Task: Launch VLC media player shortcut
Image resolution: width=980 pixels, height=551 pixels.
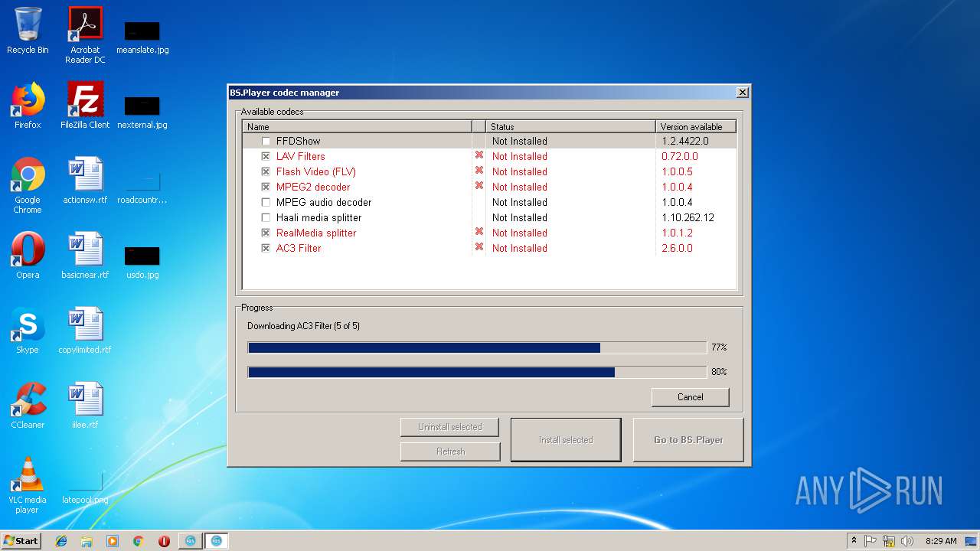Action: (x=28, y=486)
